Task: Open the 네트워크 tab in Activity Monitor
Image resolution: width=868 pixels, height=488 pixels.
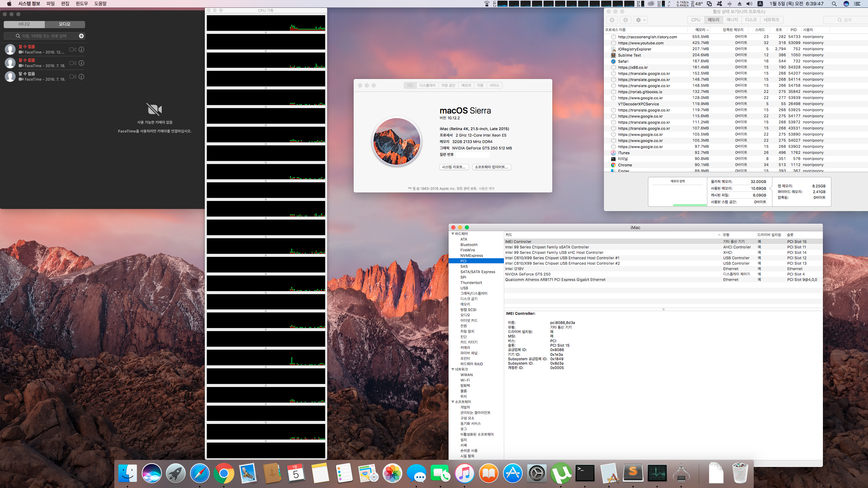Action: pos(771,20)
